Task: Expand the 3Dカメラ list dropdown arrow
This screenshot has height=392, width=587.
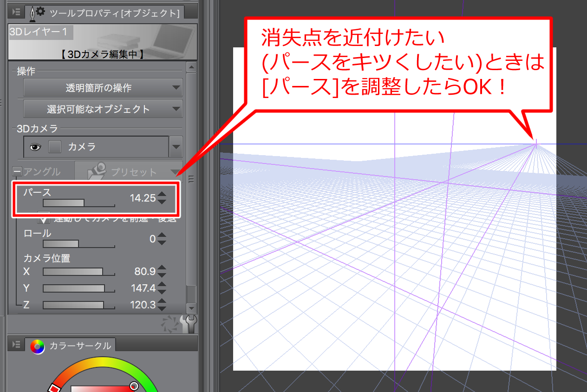Action: (x=176, y=147)
